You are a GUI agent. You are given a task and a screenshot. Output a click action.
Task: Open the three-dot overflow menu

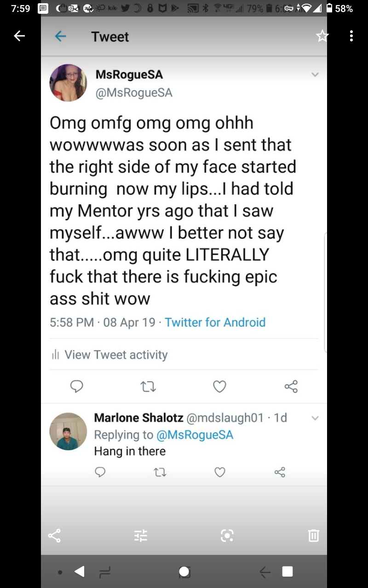tap(351, 36)
